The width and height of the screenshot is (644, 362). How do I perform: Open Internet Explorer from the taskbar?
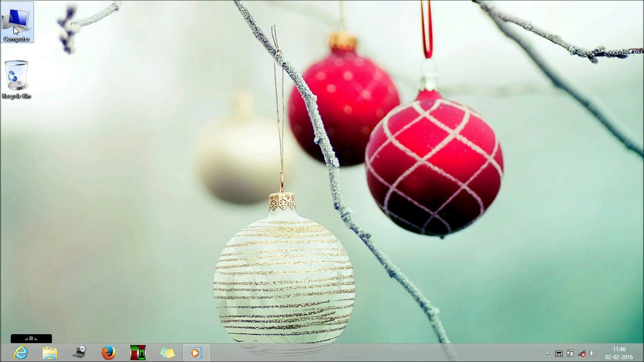(x=21, y=353)
